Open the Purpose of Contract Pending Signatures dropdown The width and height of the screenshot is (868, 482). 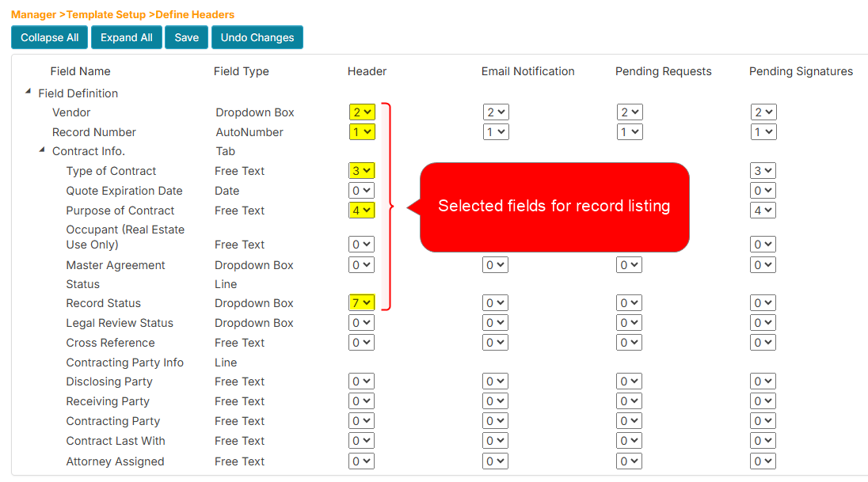click(x=763, y=210)
